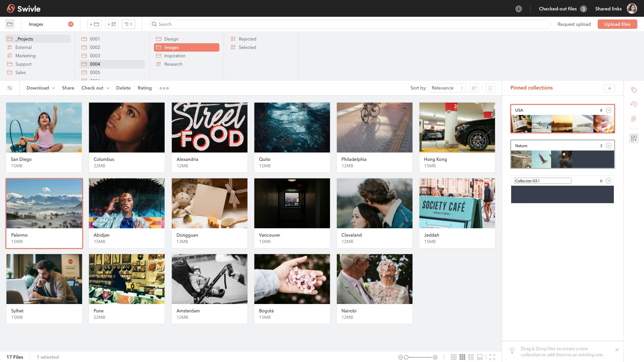The height and width of the screenshot is (362, 644).
Task: Open the tags panel icon
Action: 634,90
